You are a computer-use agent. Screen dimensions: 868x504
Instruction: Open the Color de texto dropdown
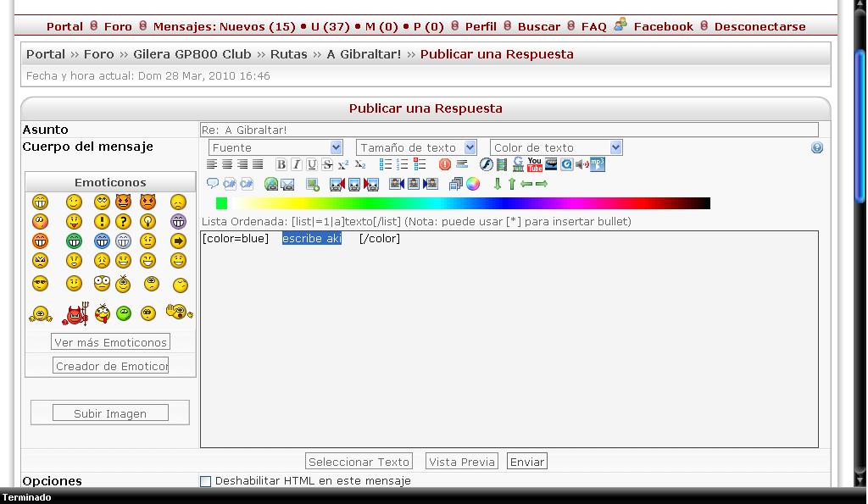click(x=556, y=147)
